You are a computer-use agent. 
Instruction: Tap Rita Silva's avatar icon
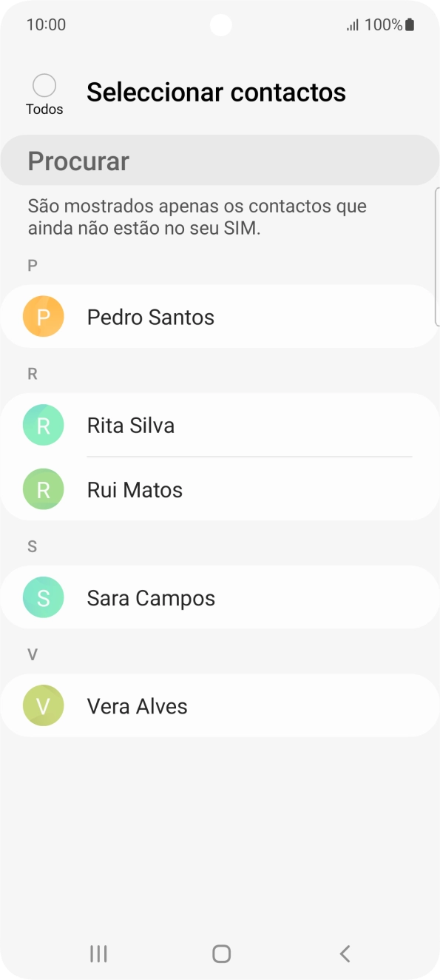click(43, 425)
